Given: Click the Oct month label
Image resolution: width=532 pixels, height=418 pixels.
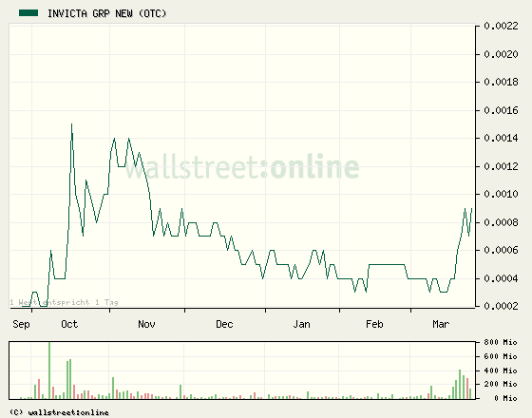Looking at the screenshot, I should point(69,324).
